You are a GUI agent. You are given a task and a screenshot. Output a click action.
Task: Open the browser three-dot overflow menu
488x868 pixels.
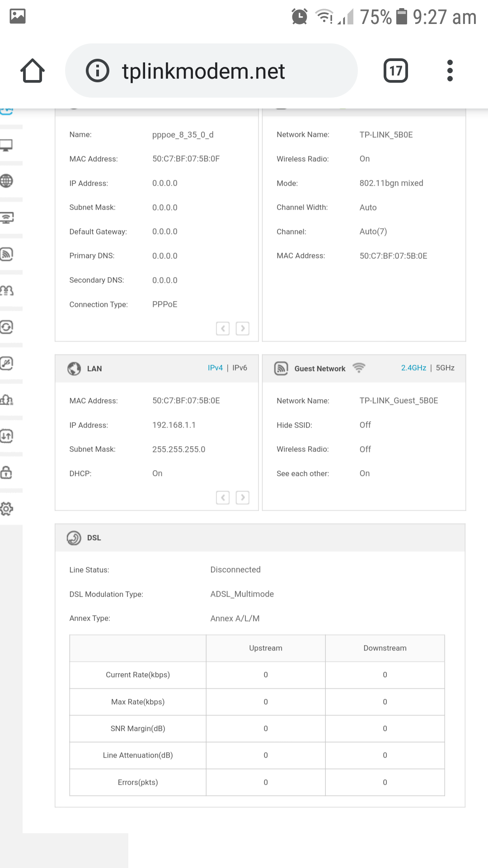coord(450,71)
